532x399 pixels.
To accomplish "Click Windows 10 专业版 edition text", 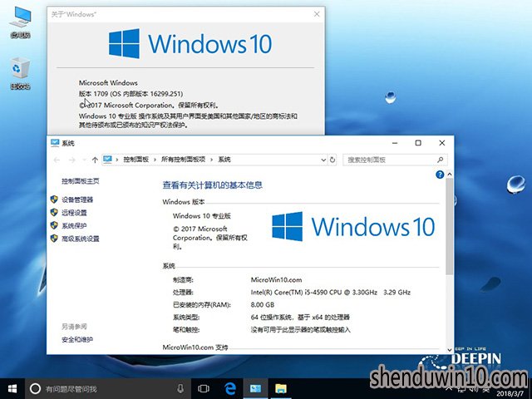I will point(202,216).
